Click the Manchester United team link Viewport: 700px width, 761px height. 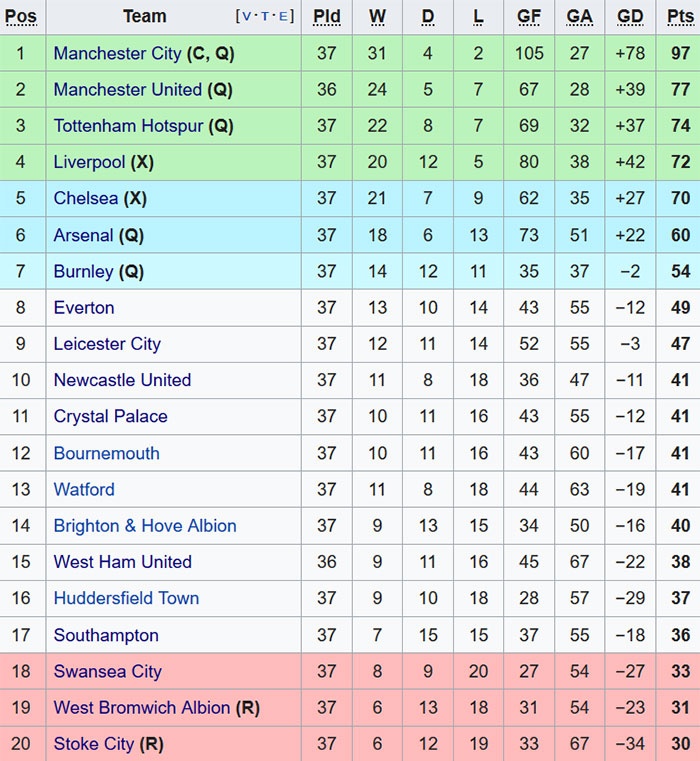pos(127,90)
